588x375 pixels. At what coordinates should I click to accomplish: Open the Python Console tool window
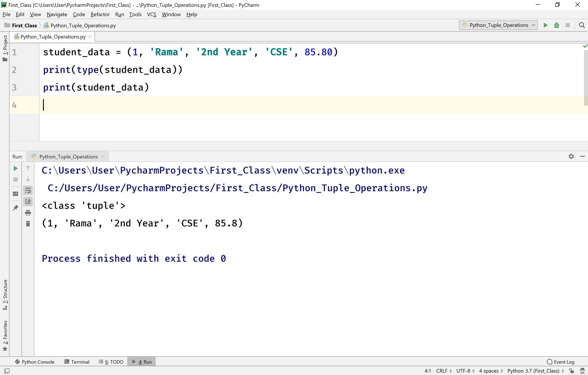click(35, 362)
